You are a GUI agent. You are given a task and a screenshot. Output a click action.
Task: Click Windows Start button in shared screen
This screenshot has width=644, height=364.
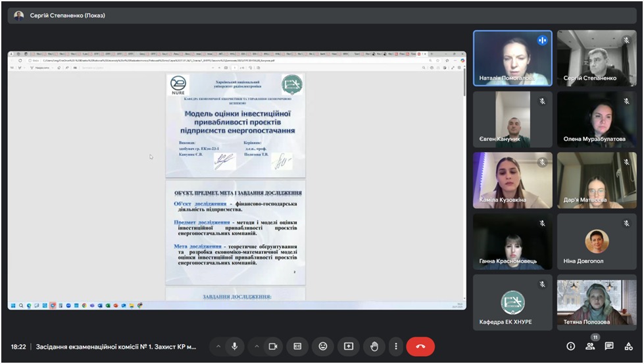tap(12, 305)
